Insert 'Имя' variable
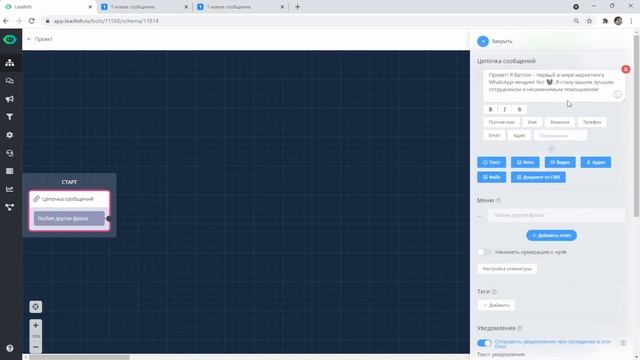The image size is (640, 360). 532,122
